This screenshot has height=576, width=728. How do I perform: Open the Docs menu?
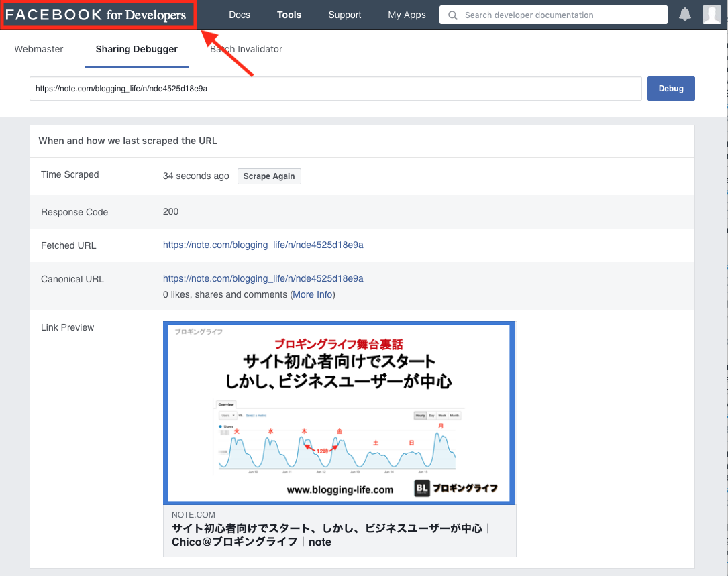tap(239, 15)
